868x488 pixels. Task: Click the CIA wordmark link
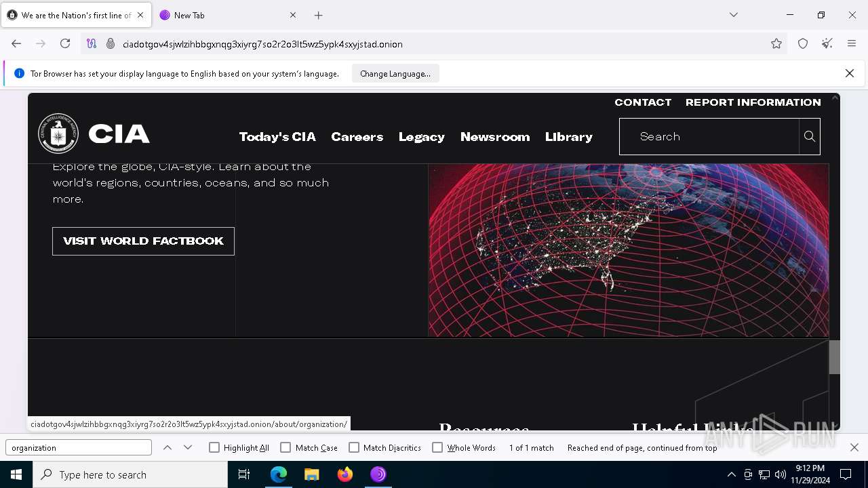(x=119, y=134)
